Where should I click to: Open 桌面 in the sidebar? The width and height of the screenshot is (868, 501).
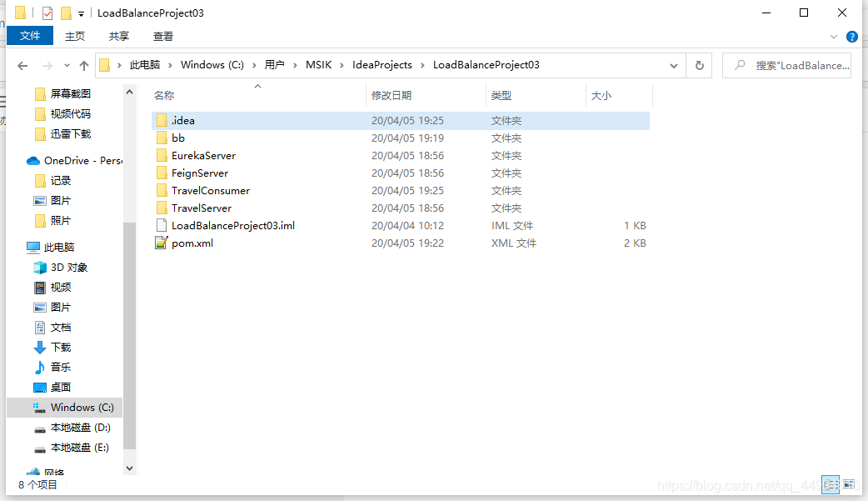pos(60,387)
